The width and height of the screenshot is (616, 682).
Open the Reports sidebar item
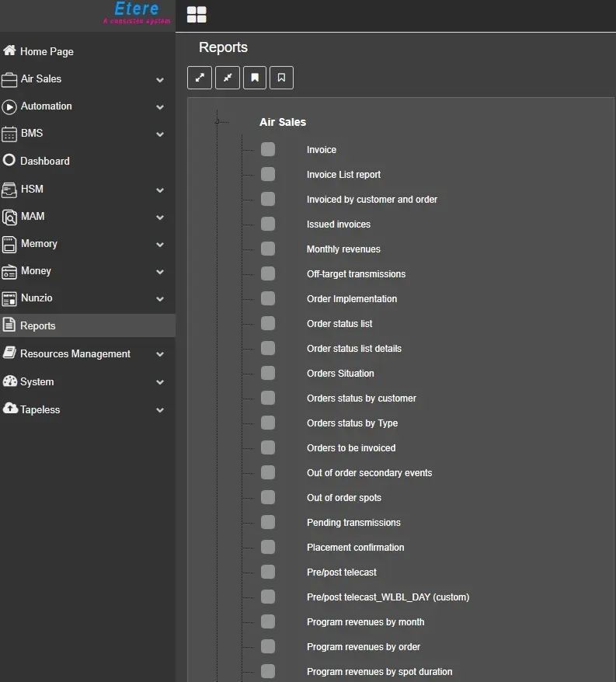click(x=38, y=326)
